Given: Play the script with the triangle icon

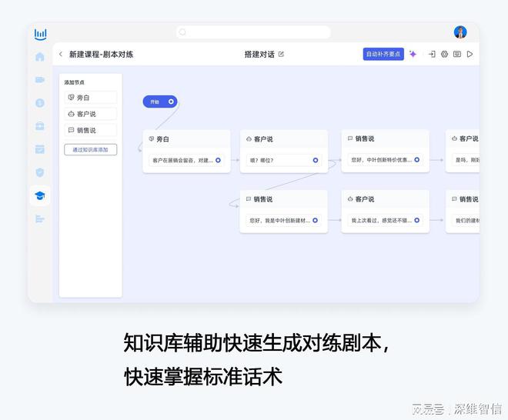Looking at the screenshot, I should (x=470, y=54).
